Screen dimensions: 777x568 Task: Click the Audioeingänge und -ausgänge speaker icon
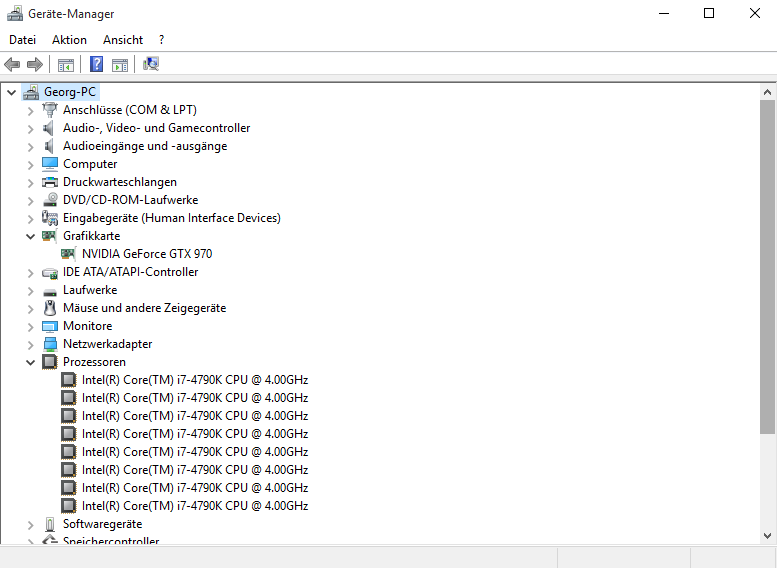tap(49, 146)
